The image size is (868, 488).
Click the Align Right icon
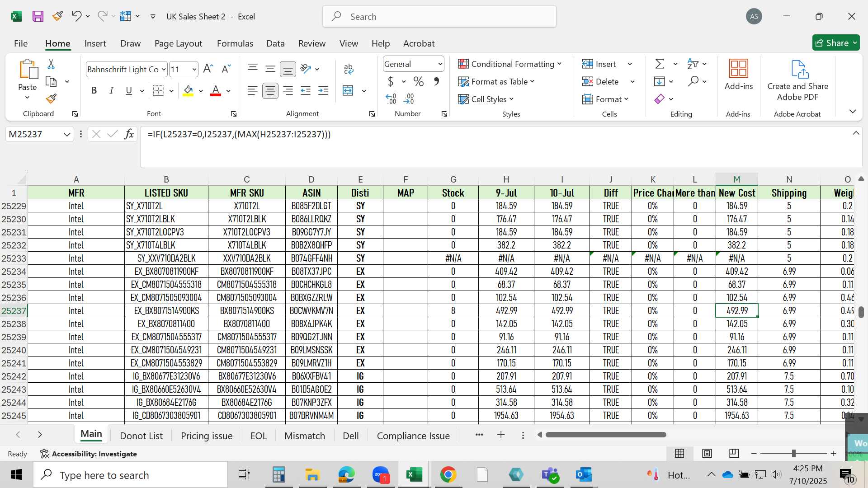tap(288, 91)
